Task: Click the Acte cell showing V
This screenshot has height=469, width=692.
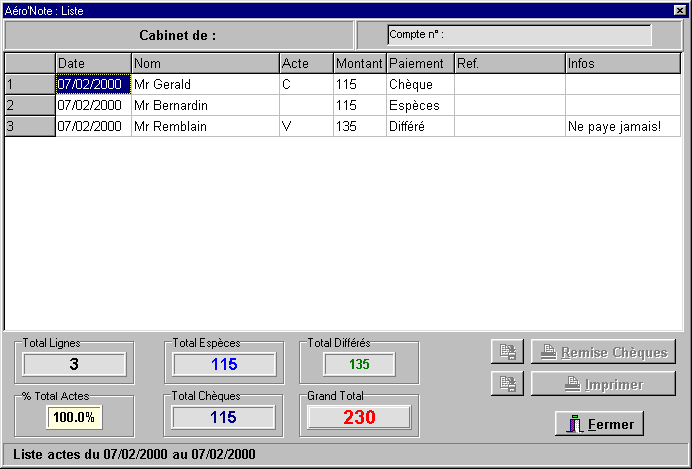Action: coord(306,126)
